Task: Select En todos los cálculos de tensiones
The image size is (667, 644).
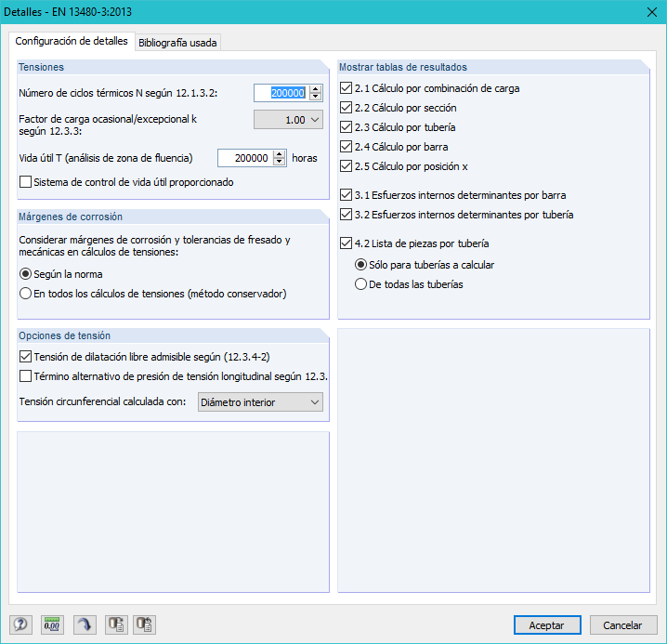Action: pyautogui.click(x=25, y=294)
